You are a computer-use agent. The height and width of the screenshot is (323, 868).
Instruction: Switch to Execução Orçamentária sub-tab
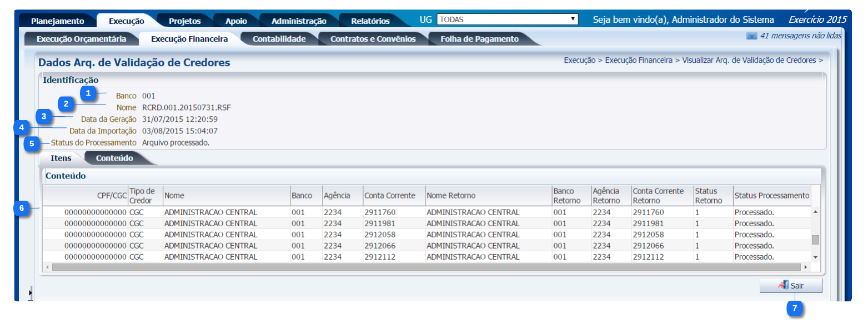81,39
